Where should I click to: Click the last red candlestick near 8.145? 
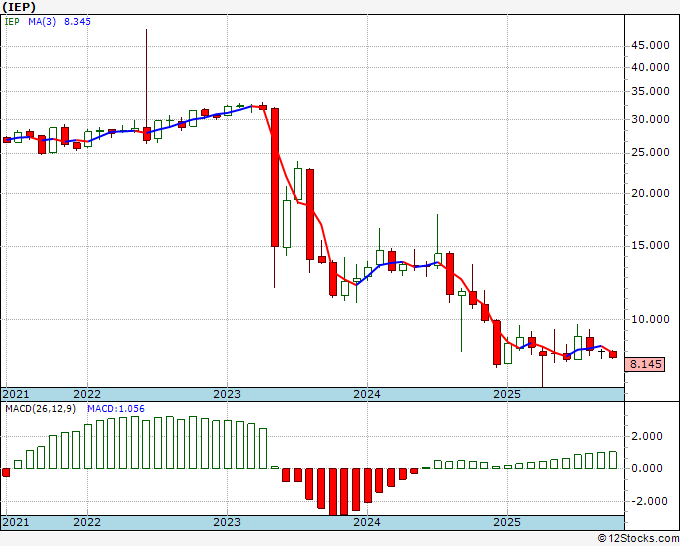click(613, 354)
